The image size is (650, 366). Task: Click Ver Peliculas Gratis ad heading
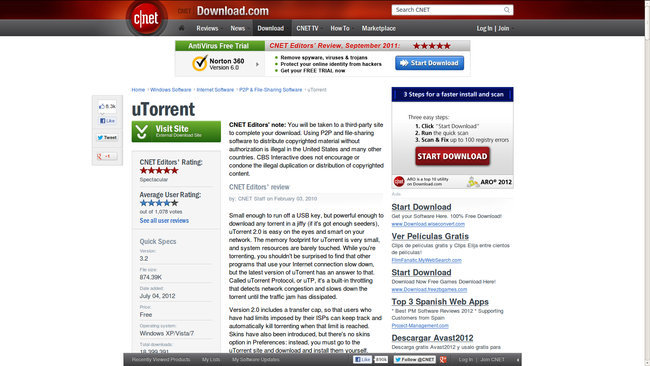430,236
